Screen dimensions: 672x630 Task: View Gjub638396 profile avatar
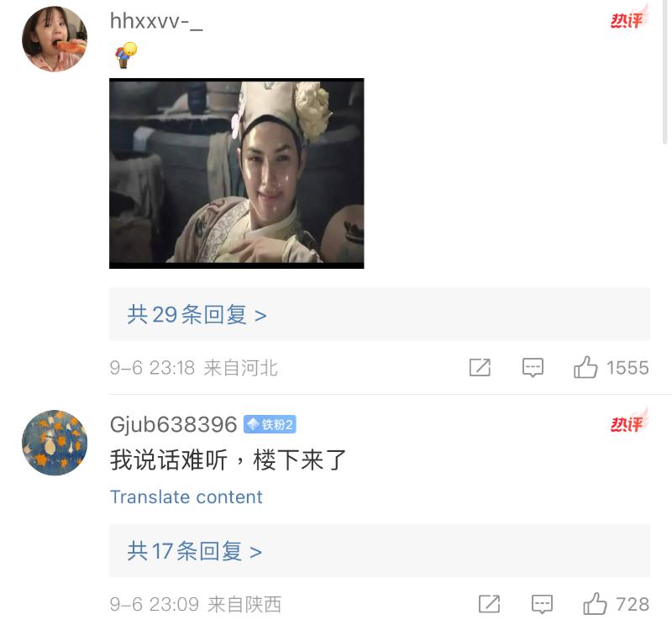[55, 443]
